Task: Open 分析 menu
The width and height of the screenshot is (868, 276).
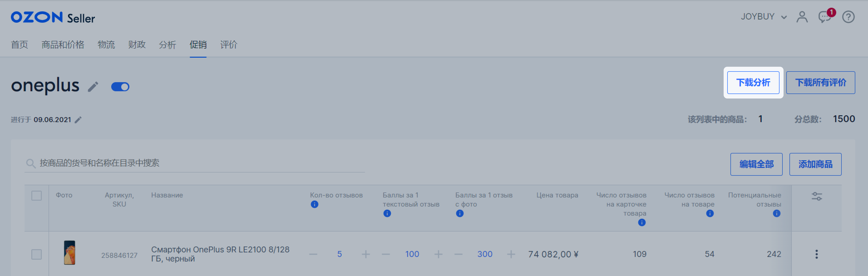Action: pyautogui.click(x=168, y=45)
